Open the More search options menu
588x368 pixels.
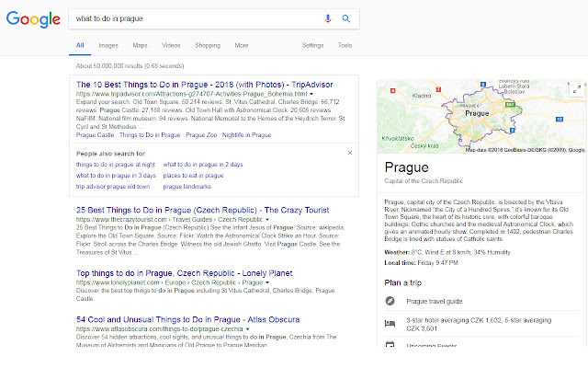click(242, 45)
